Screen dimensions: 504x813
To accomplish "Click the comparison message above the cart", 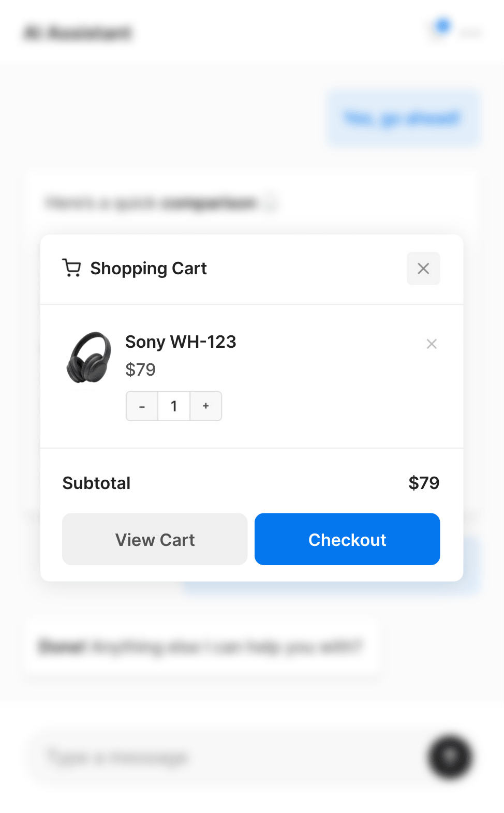I will (160, 202).
